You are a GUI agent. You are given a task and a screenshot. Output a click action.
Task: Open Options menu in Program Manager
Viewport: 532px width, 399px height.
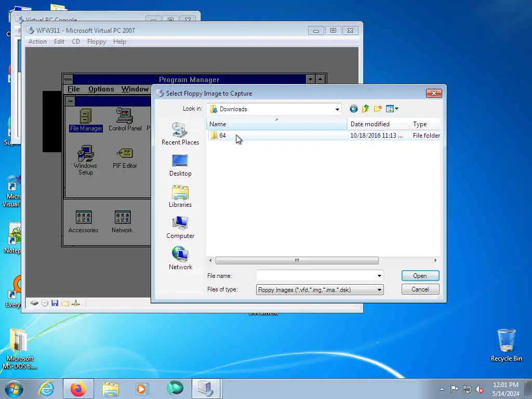coord(101,89)
